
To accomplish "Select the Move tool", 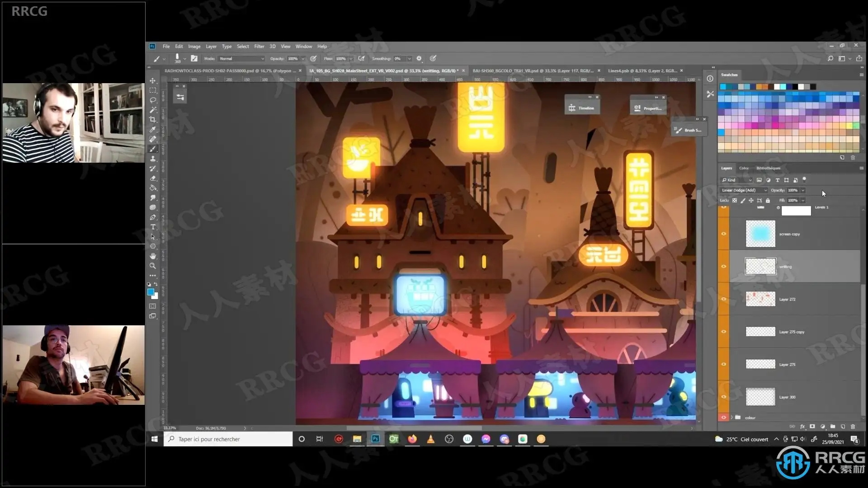I will (153, 81).
